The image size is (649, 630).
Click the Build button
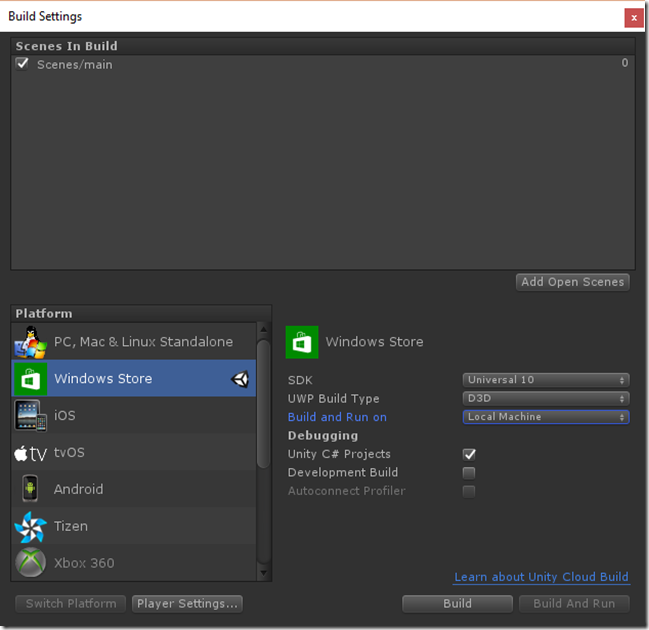tap(457, 604)
